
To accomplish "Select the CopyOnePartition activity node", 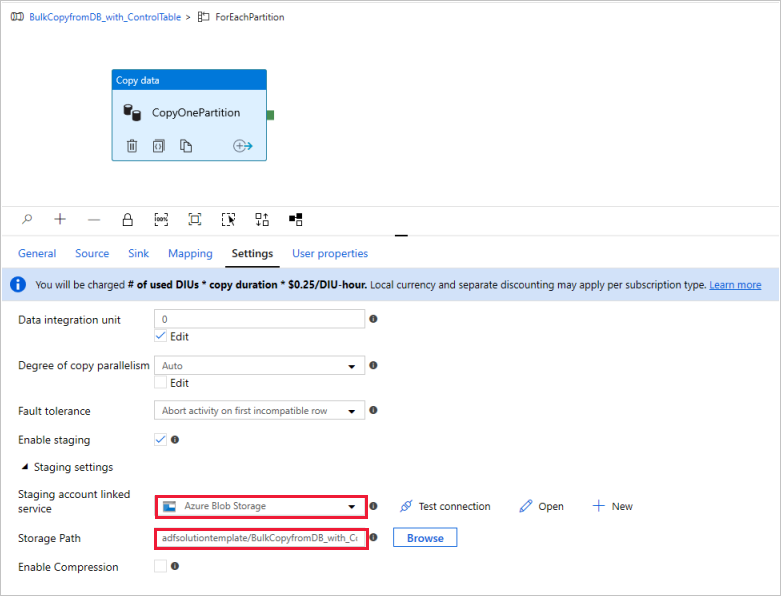I will [189, 115].
